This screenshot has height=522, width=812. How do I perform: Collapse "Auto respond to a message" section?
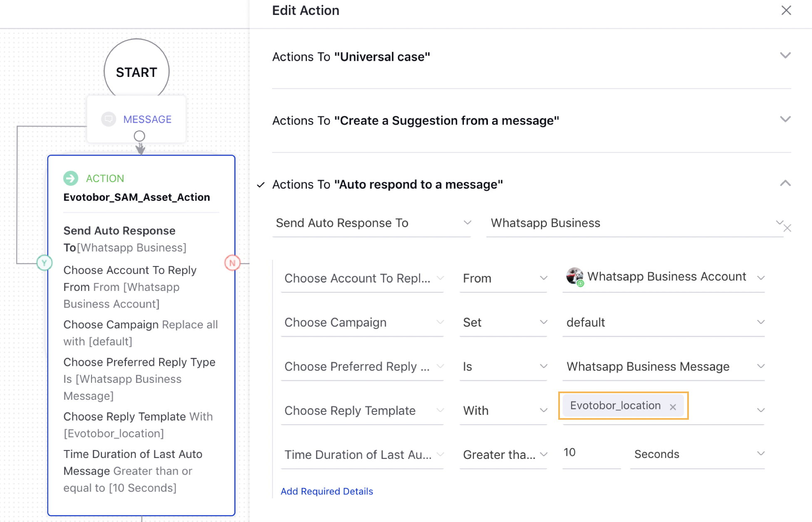tap(785, 183)
